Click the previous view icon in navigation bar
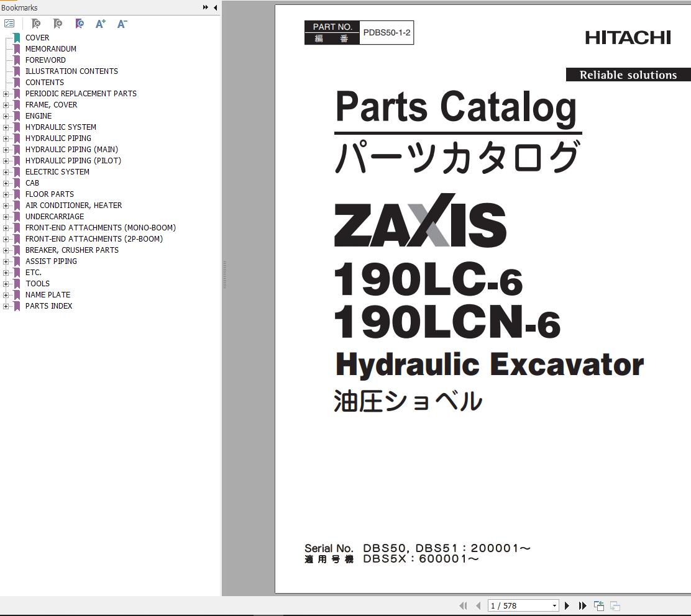Screen dimensions: 691x616 point(599,605)
